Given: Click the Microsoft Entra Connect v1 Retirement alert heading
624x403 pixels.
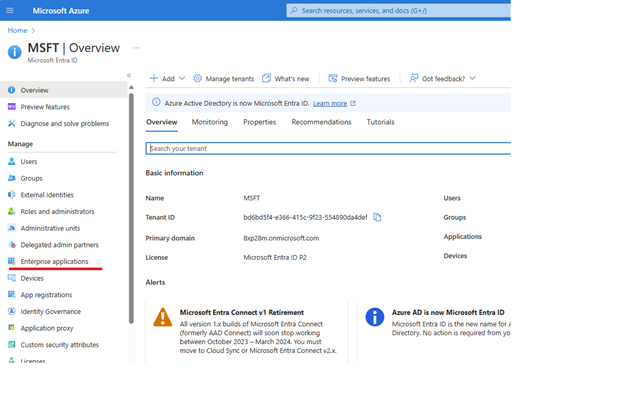Looking at the screenshot, I should point(242,312).
